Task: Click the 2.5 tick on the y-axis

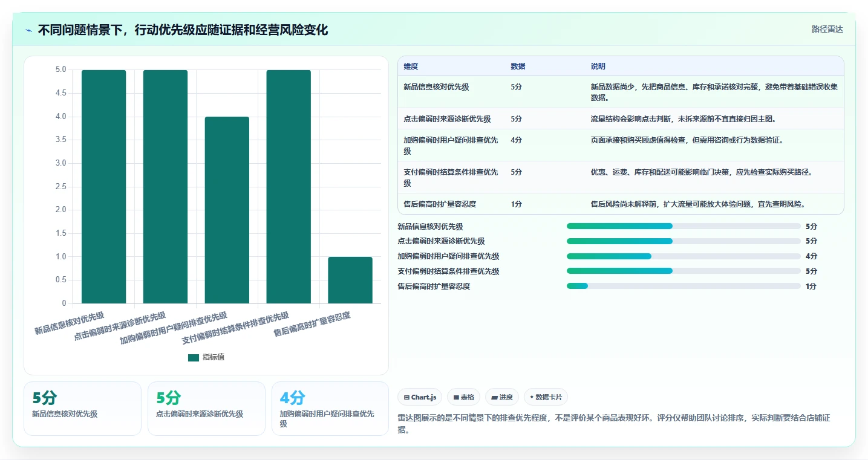Action: click(x=61, y=187)
